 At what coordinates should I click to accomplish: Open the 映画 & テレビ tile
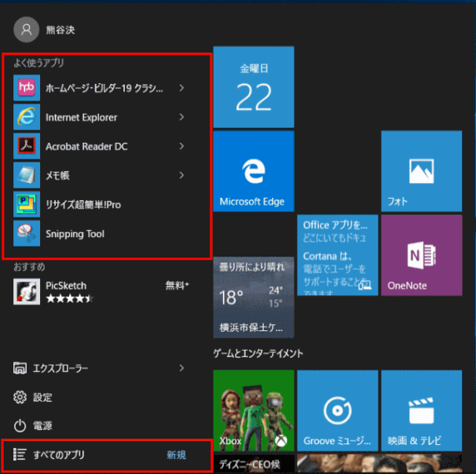[422, 410]
